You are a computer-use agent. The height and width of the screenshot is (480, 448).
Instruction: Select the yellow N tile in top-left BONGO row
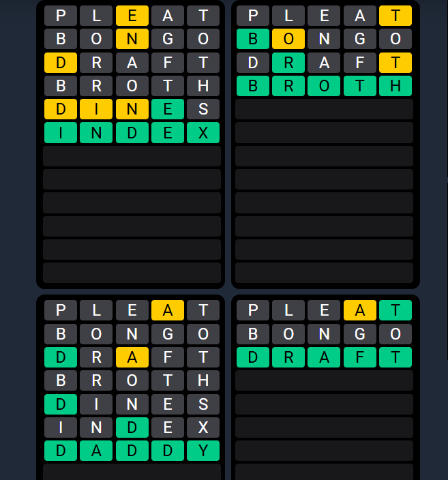[132, 39]
